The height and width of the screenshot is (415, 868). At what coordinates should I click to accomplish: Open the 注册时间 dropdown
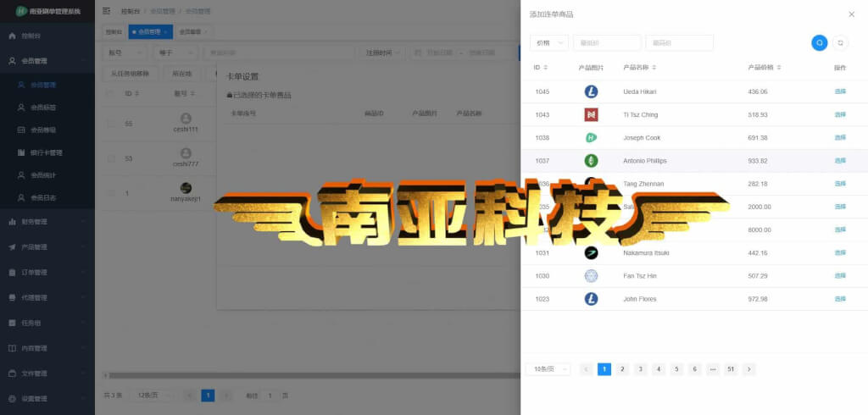(382, 53)
